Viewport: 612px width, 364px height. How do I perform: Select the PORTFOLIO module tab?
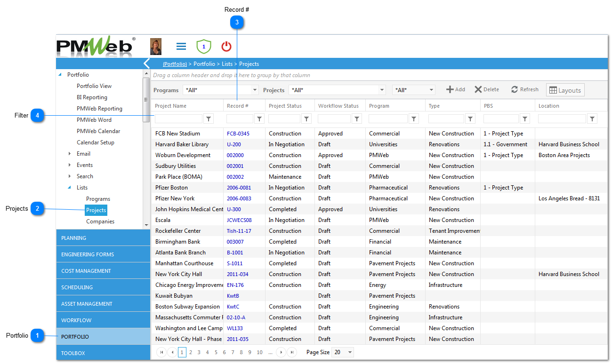tap(103, 337)
